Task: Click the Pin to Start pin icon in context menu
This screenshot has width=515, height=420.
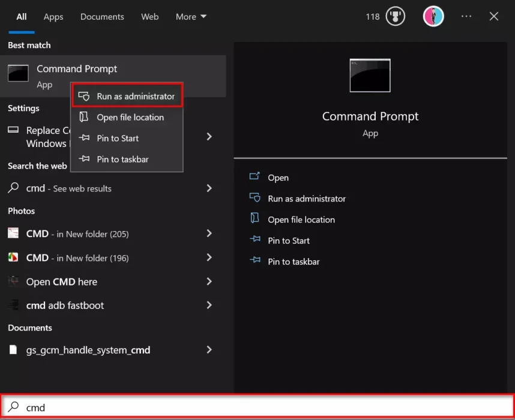Action: tap(84, 138)
